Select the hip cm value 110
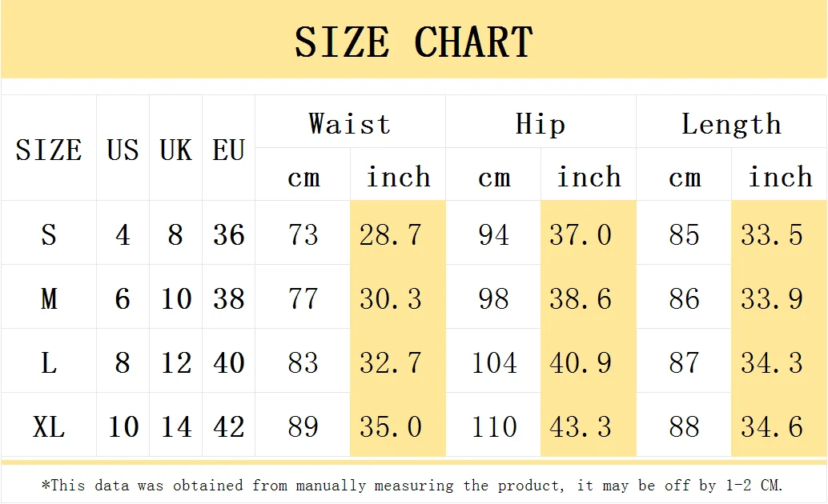The image size is (828, 504). coord(493,426)
